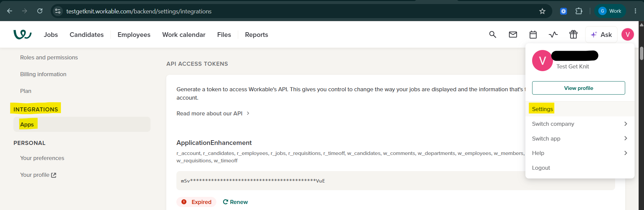644x210 pixels.
Task: Open the Work calendar menu item
Action: tap(184, 35)
